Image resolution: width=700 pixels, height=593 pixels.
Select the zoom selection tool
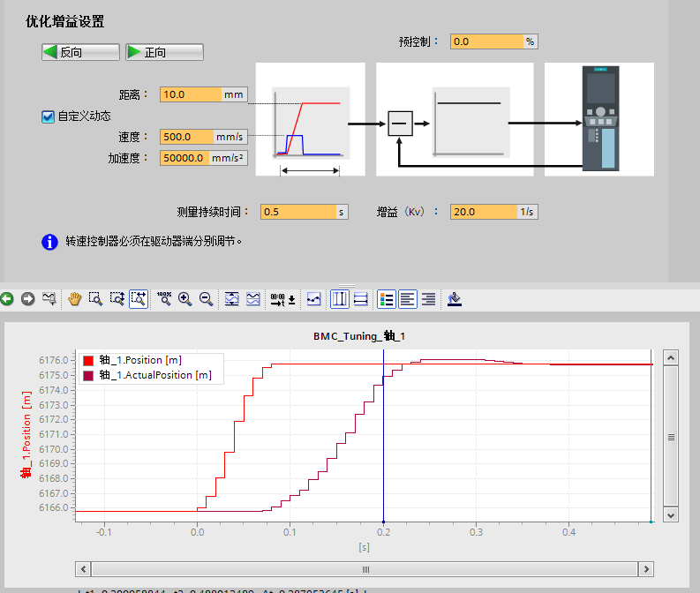[x=95, y=298]
